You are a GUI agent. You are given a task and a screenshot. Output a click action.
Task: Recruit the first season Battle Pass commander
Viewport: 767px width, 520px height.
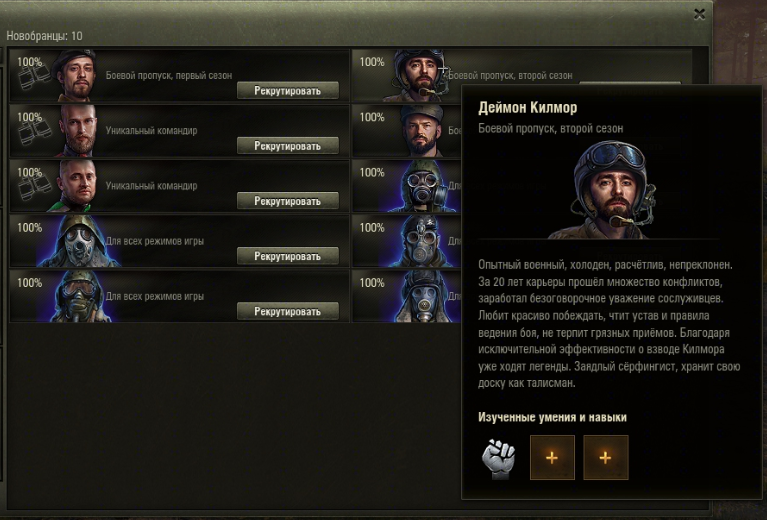[x=288, y=90]
